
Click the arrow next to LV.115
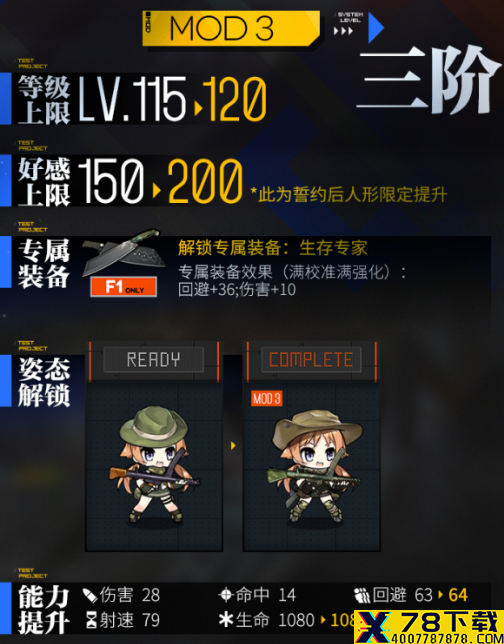pos(198,108)
